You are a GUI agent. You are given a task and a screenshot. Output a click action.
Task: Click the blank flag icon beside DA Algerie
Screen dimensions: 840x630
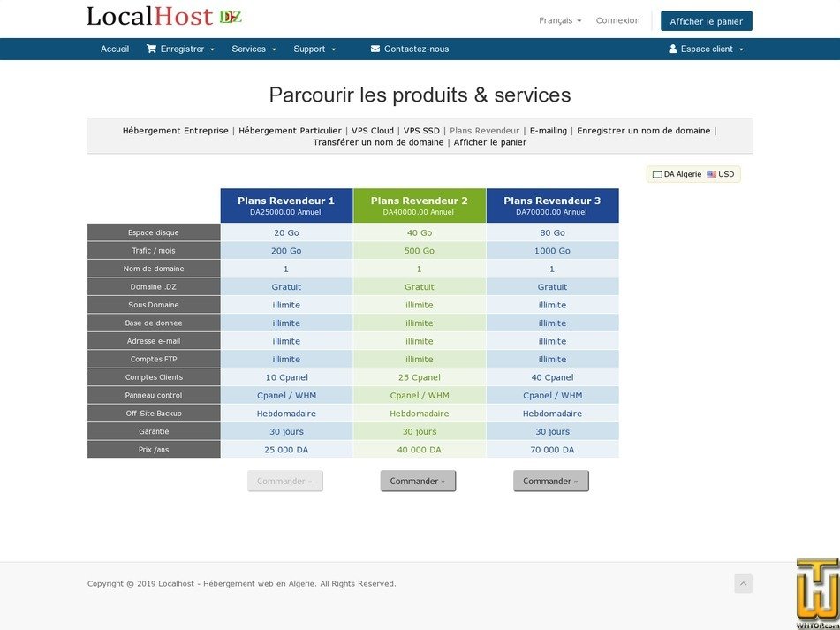click(x=657, y=174)
